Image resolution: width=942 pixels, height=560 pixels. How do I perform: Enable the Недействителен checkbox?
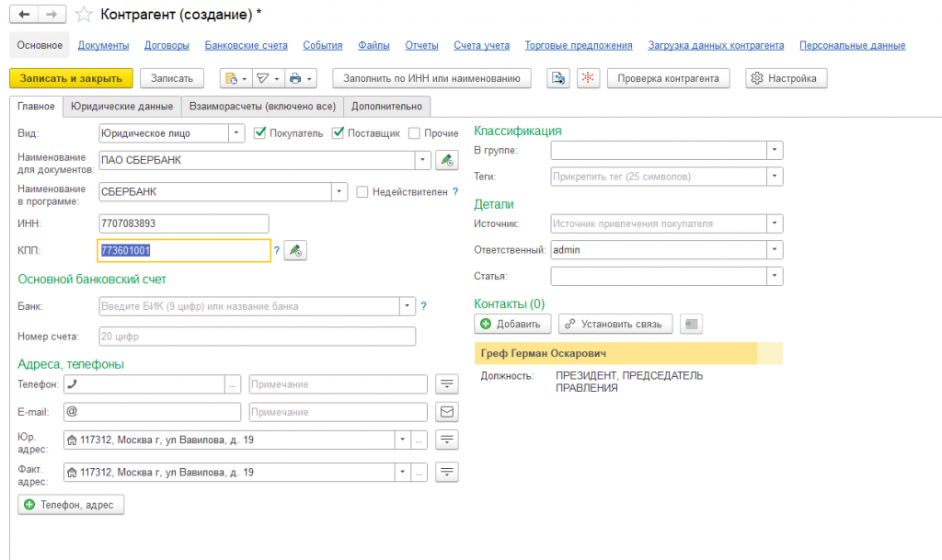[x=362, y=192]
